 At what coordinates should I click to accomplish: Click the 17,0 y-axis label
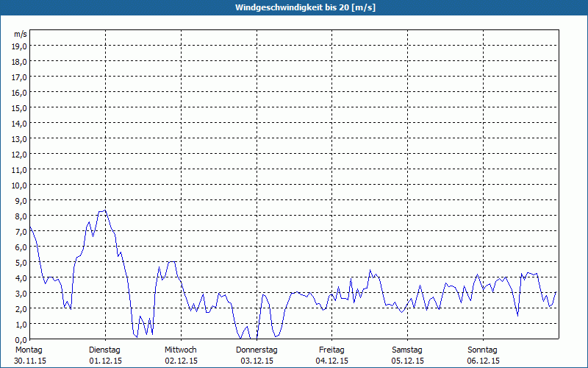pyautogui.click(x=20, y=77)
